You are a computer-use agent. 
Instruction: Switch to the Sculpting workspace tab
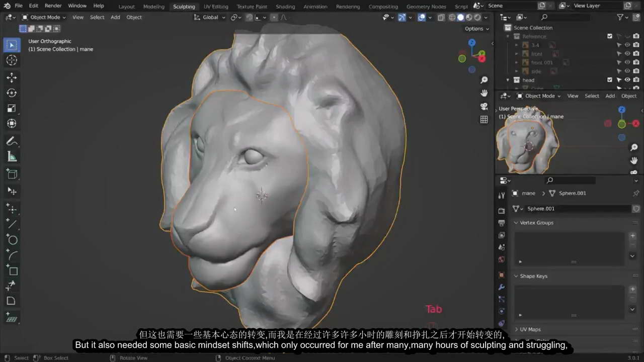[x=184, y=7]
